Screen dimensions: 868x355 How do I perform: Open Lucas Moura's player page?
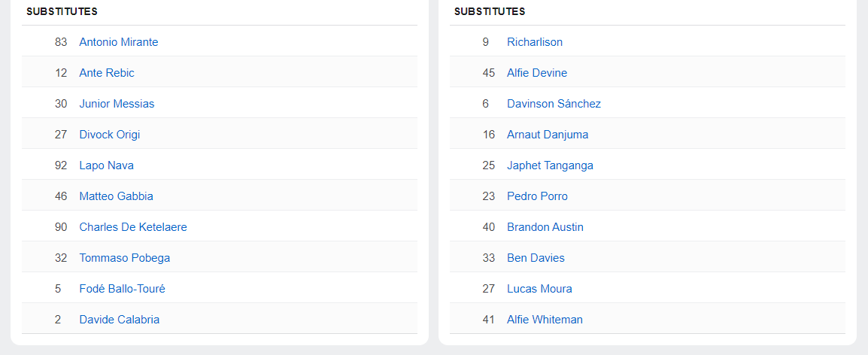tap(539, 289)
